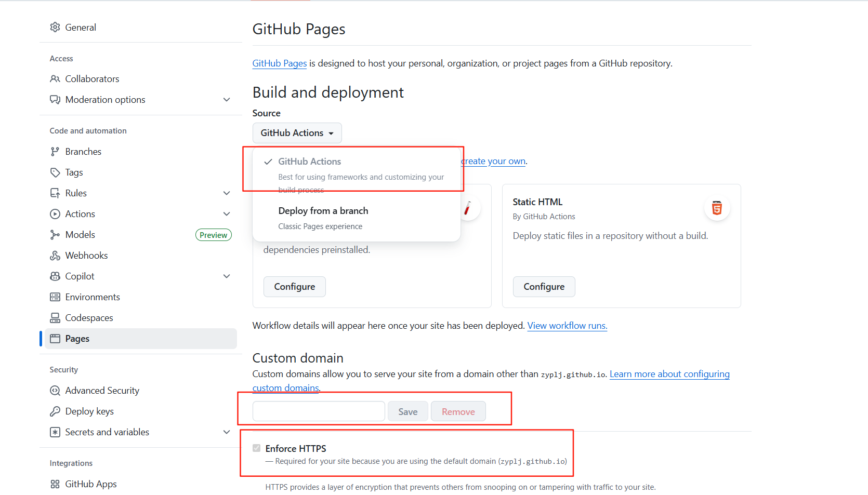Click the HTML5 Static HTML icon
Image resolution: width=868 pixels, height=495 pixels.
tap(717, 207)
